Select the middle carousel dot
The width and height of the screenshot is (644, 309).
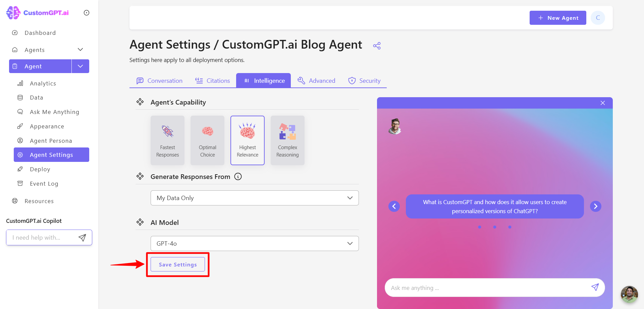(x=495, y=227)
